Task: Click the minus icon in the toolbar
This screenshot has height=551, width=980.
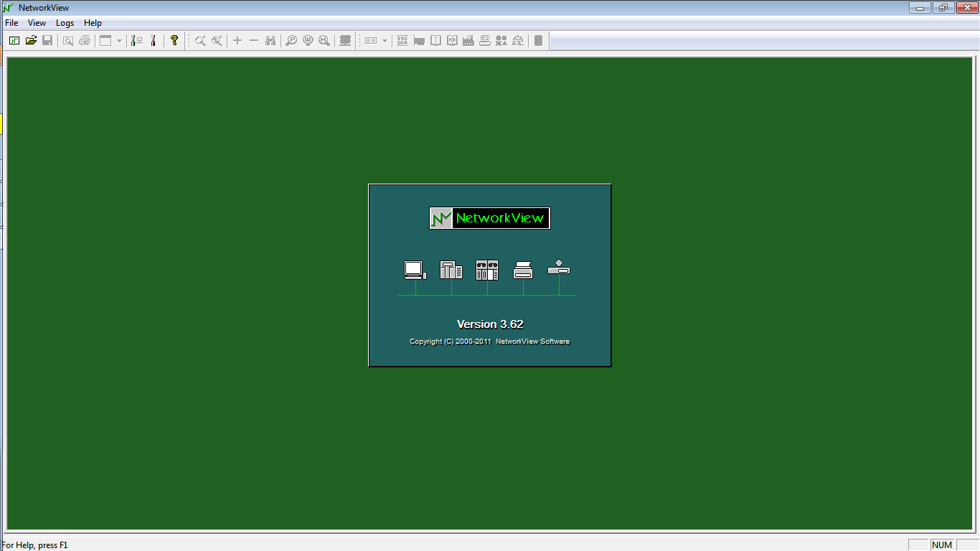Action: pyautogui.click(x=253, y=41)
